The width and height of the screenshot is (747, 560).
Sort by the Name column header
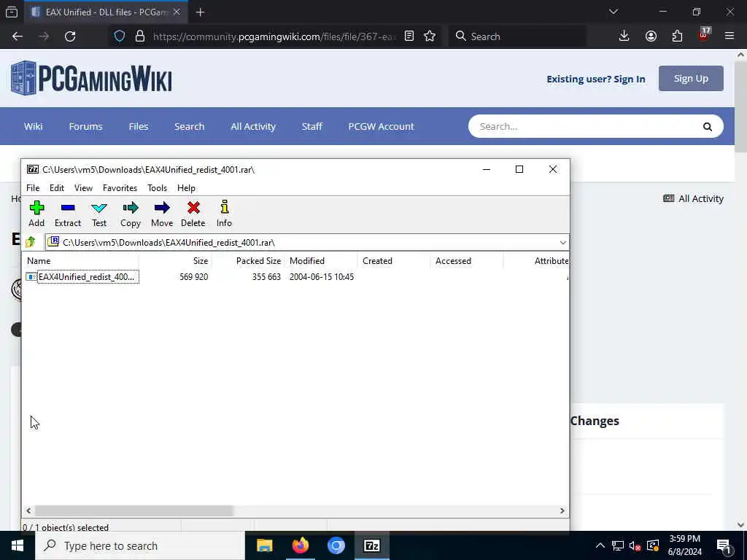pyautogui.click(x=81, y=261)
